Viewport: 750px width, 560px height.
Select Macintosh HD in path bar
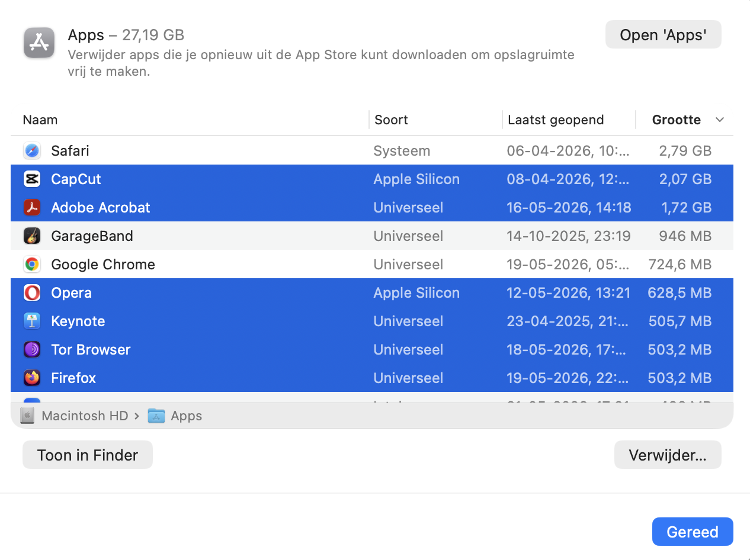85,416
